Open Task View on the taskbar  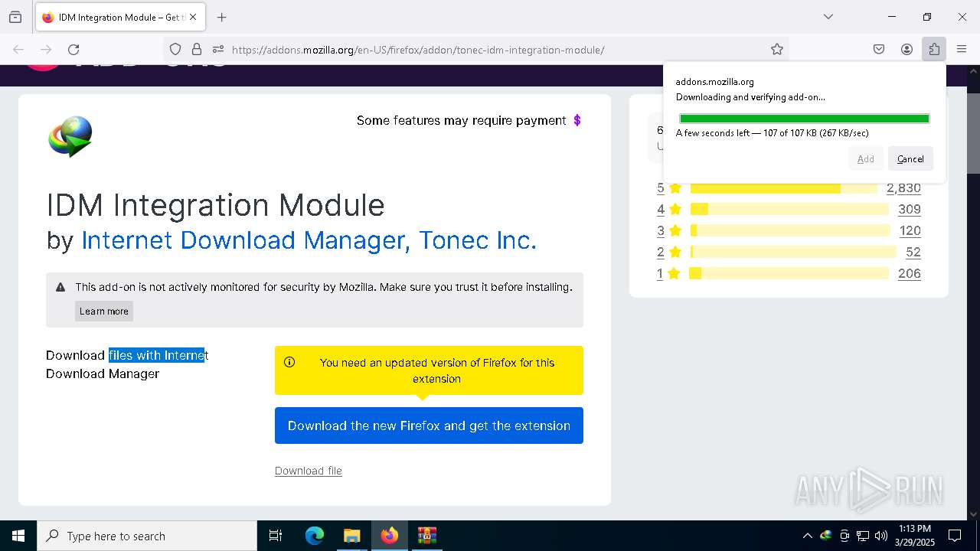(x=276, y=536)
